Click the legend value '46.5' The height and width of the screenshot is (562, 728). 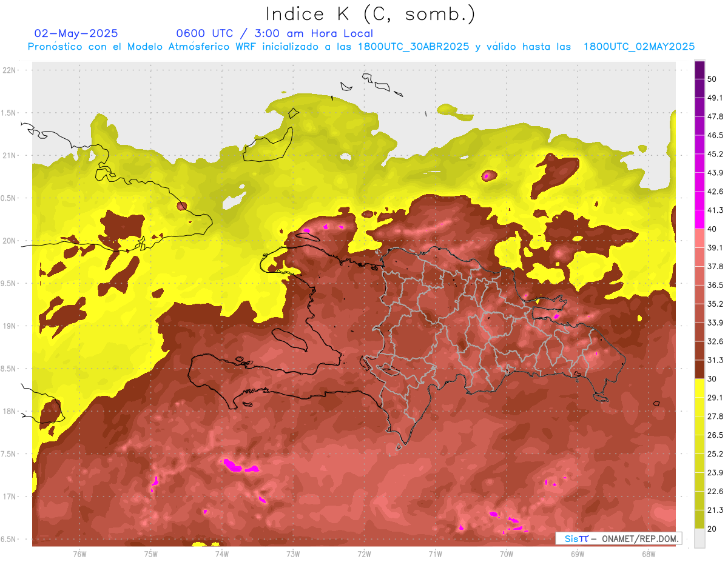click(715, 135)
